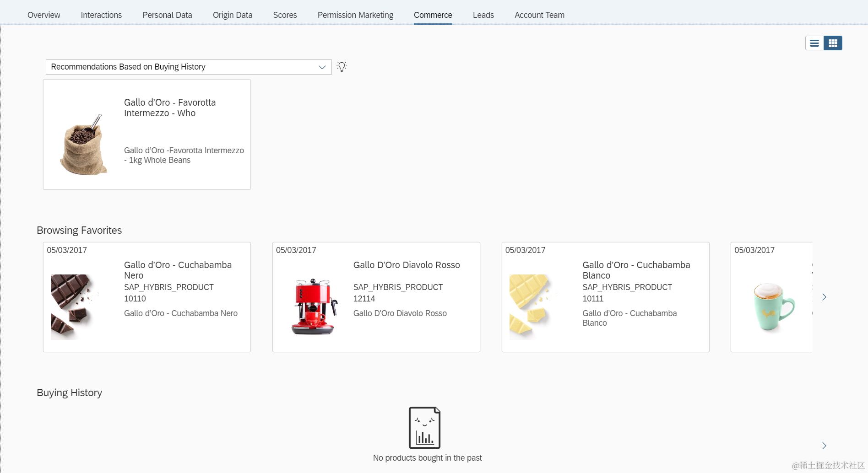The image size is (868, 473).
Task: Switch to grid tile view layout
Action: (833, 43)
